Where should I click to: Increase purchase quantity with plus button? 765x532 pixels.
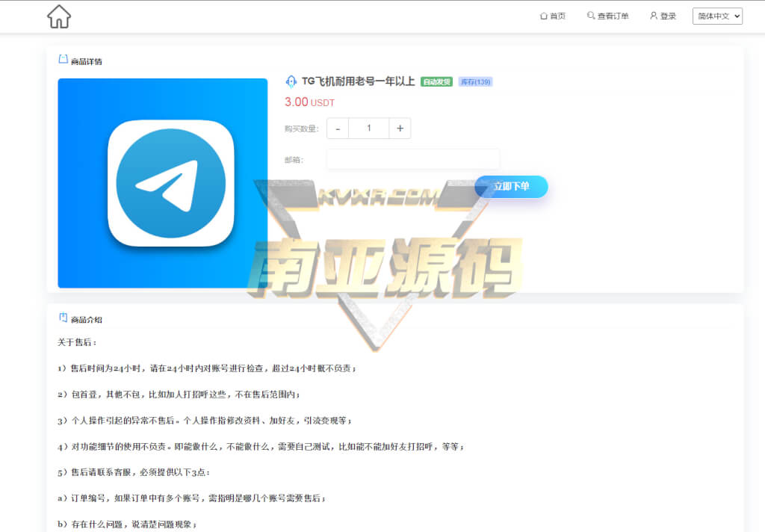(x=400, y=129)
